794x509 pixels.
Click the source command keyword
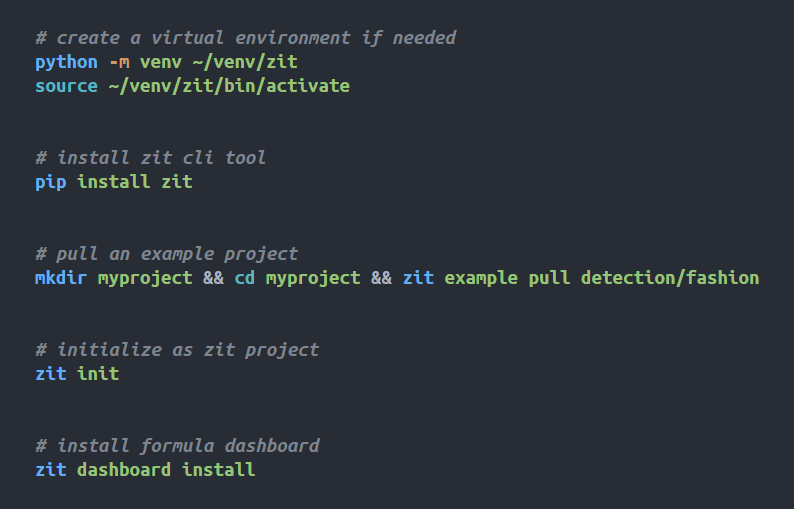point(66,86)
